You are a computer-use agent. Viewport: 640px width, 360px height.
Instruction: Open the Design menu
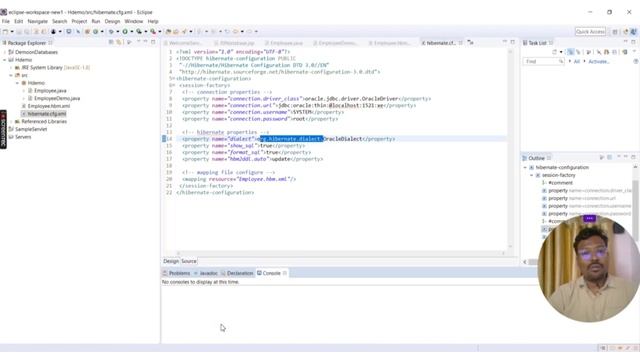(112, 21)
